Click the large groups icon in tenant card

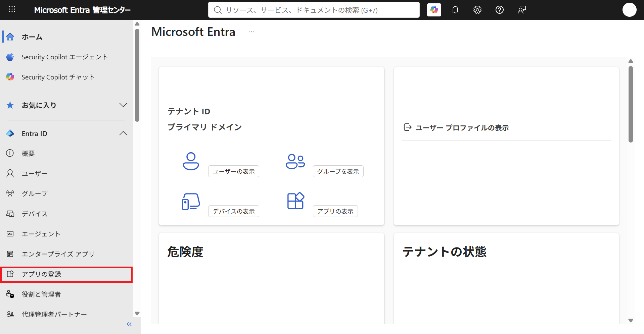pyautogui.click(x=295, y=161)
